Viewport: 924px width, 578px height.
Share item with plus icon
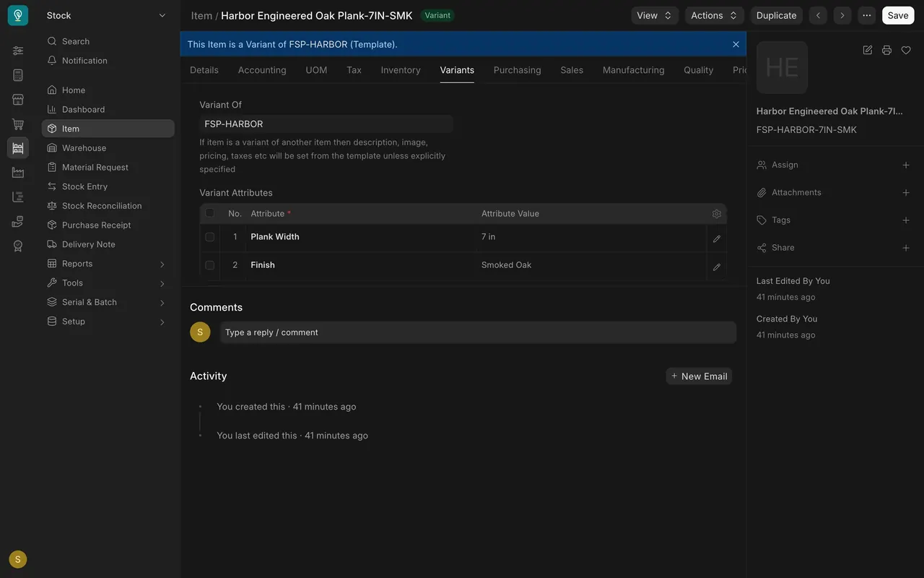click(x=906, y=248)
